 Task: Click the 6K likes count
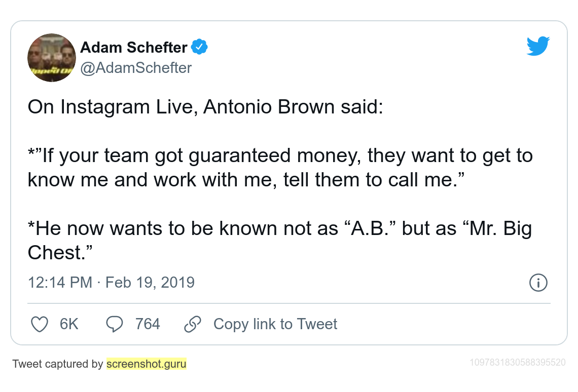point(69,324)
